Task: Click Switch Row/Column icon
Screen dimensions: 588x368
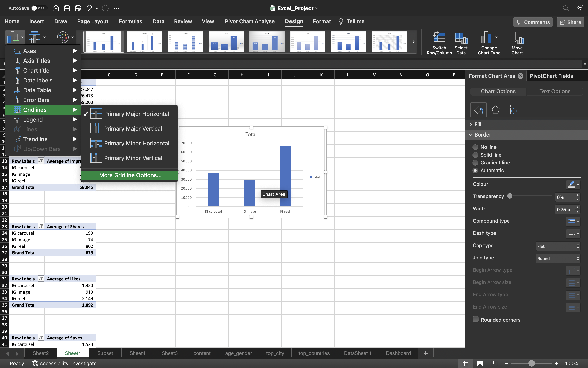Action: click(x=439, y=37)
